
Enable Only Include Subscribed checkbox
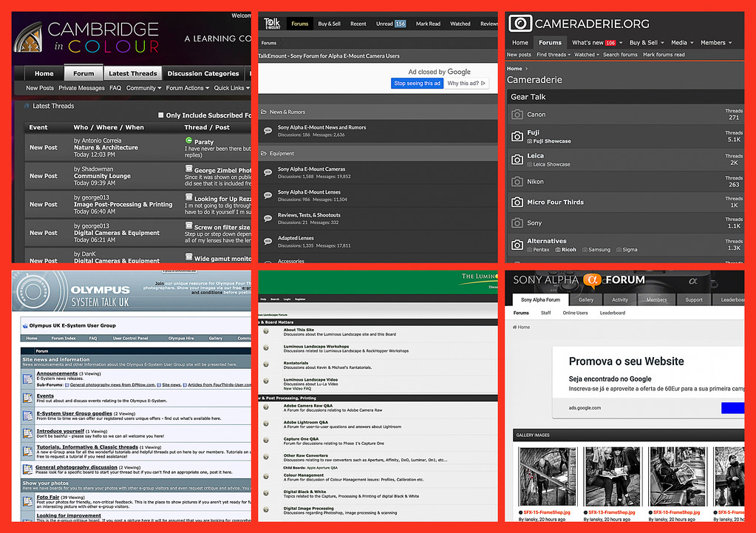coord(161,115)
